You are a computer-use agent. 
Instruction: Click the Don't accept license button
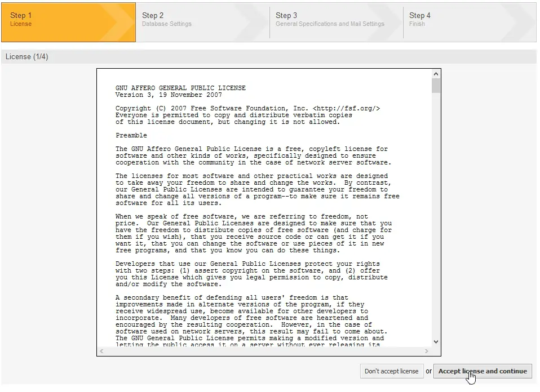[x=392, y=371]
